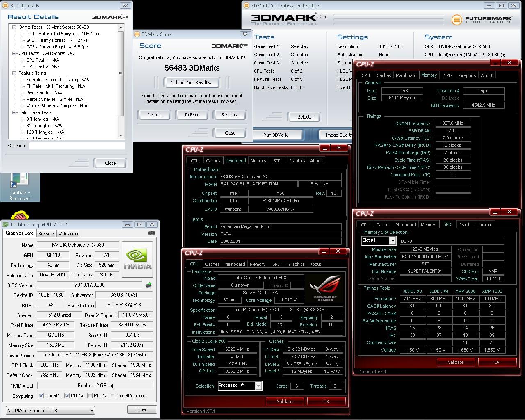Toggle the OpenCL checkbox in GPU-Z
The height and width of the screenshot is (420, 525).
coord(41,396)
